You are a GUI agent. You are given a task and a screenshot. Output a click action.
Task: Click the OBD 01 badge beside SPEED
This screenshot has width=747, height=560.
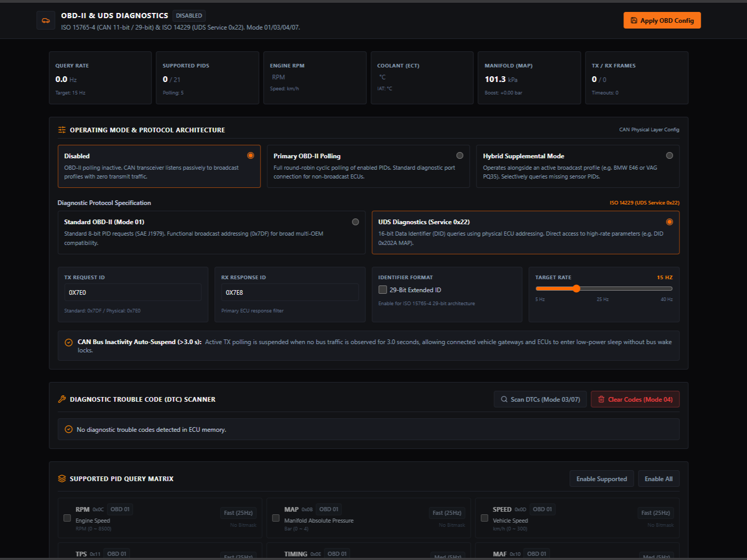pyautogui.click(x=542, y=509)
